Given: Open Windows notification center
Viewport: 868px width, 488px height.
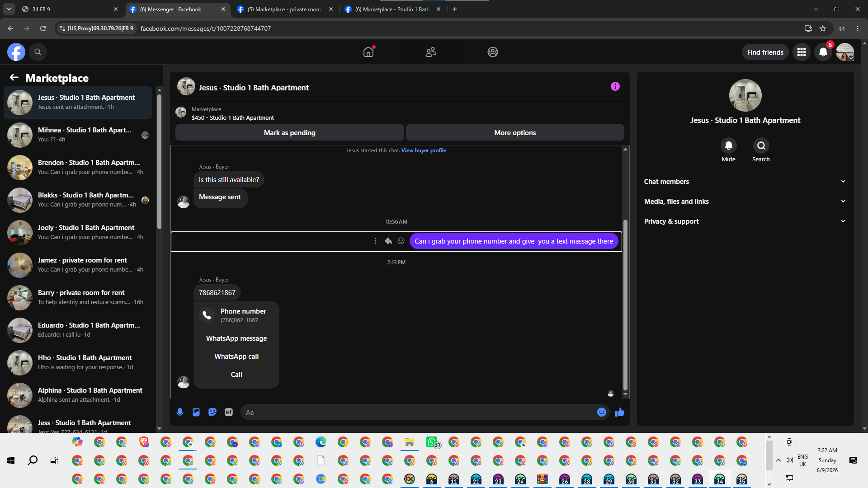Looking at the screenshot, I should (x=853, y=460).
